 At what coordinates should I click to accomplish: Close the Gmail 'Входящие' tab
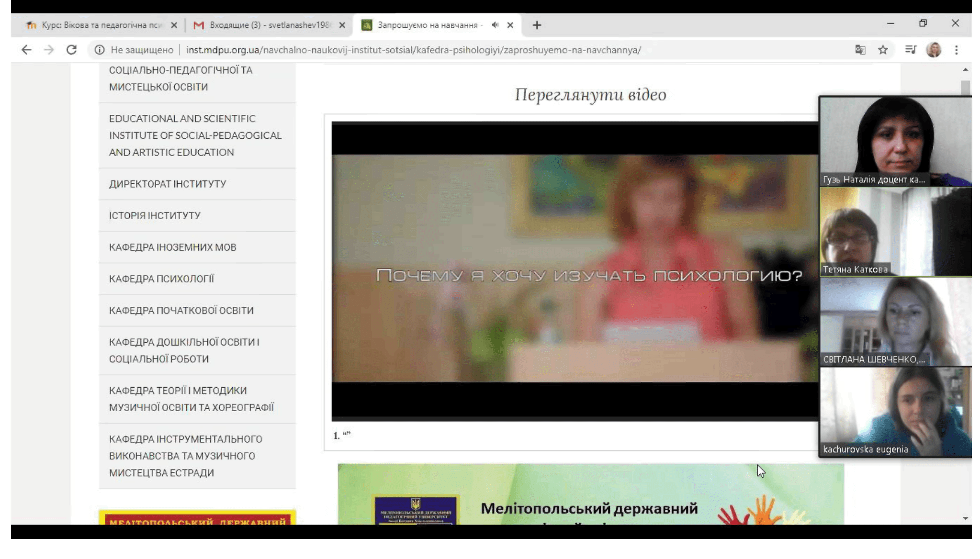pyautogui.click(x=342, y=25)
